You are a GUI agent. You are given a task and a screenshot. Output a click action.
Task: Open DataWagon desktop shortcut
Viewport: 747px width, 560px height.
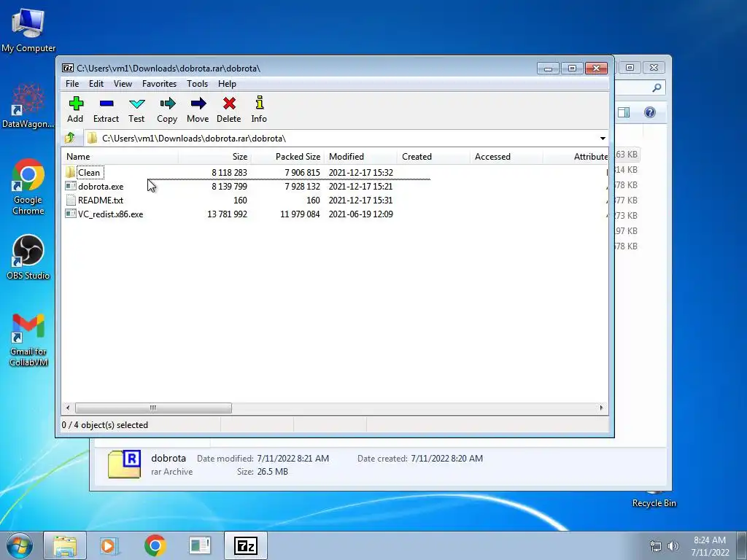click(x=28, y=106)
